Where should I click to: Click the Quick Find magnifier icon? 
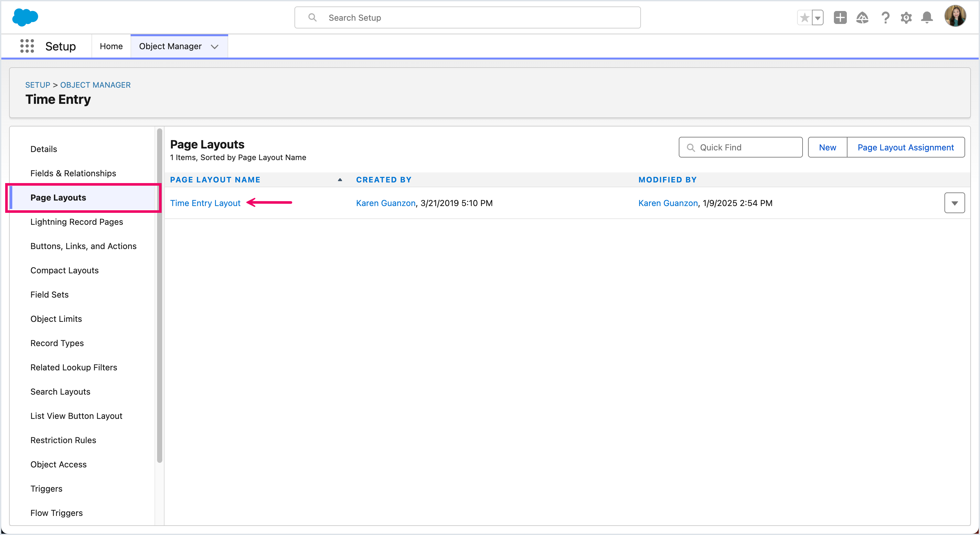(690, 148)
